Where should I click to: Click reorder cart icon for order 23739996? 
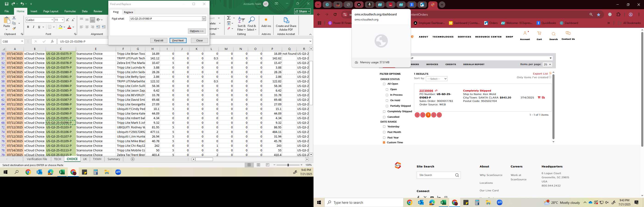pyautogui.click(x=539, y=98)
